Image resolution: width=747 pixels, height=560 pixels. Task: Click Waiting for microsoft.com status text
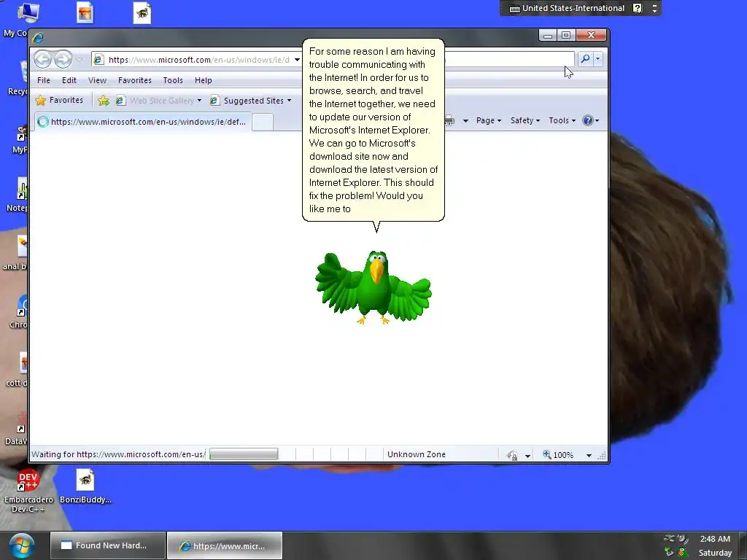[x=118, y=454]
